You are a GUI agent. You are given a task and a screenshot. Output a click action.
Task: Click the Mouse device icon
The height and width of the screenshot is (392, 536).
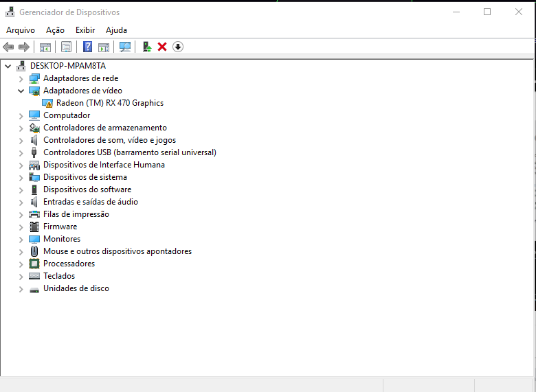(x=34, y=251)
